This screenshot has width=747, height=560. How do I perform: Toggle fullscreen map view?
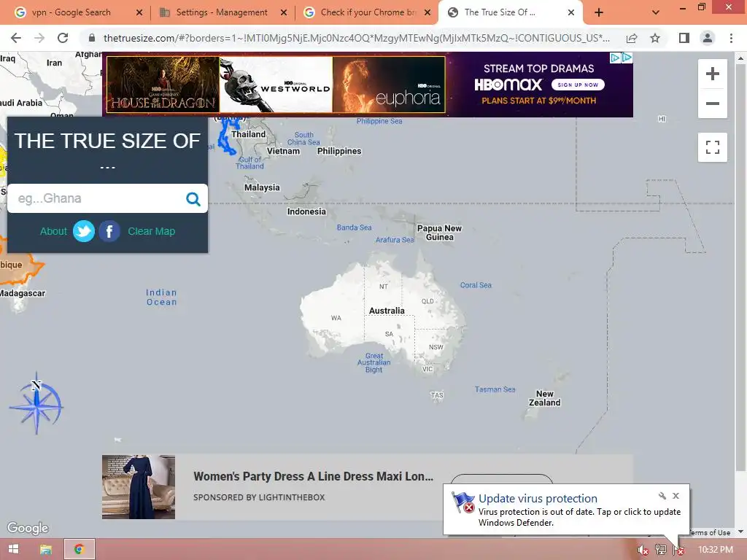click(x=712, y=147)
